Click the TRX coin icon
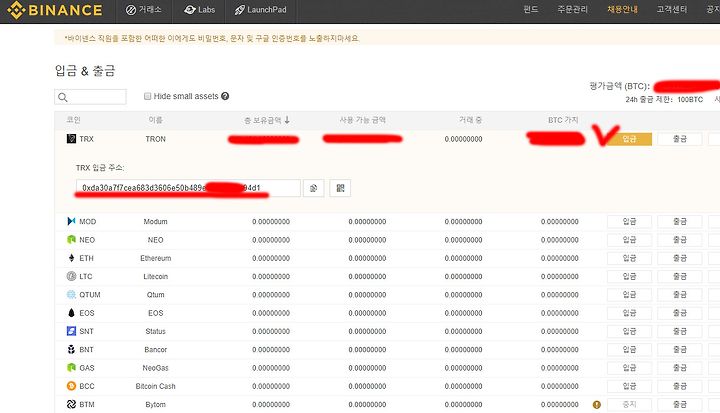The image size is (720, 413). [71, 139]
